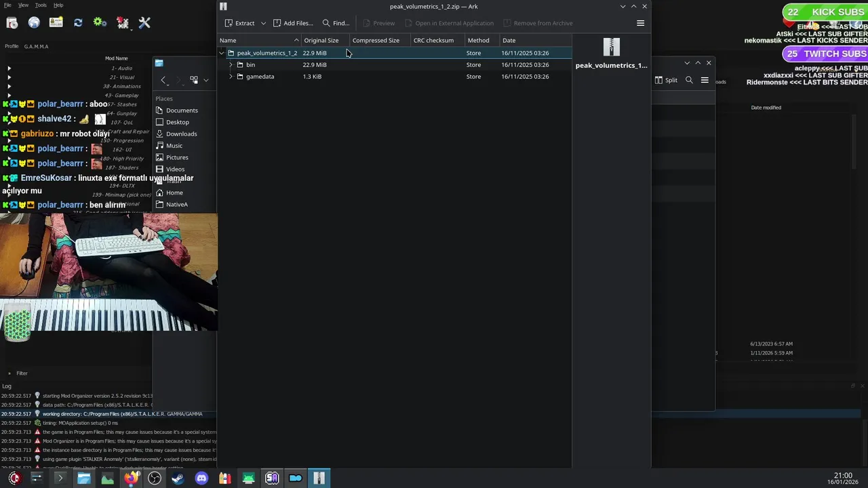This screenshot has height=488, width=868.
Task: Expand the 43- Gameplay separator in Mod Organizer
Action: pos(9,96)
